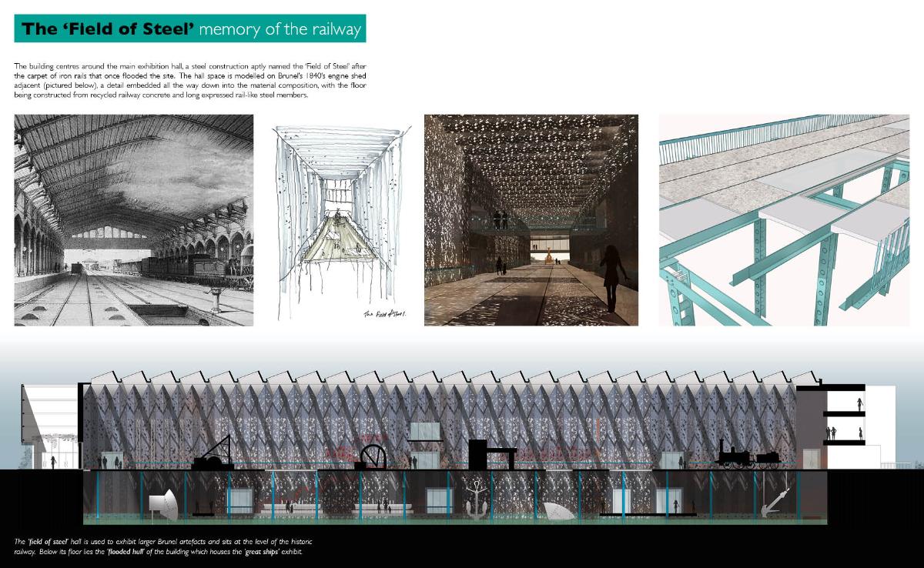Screen dimensions: 924x568
Task: Select the two figures on render balcony
Action: pyautogui.click(x=500, y=220)
